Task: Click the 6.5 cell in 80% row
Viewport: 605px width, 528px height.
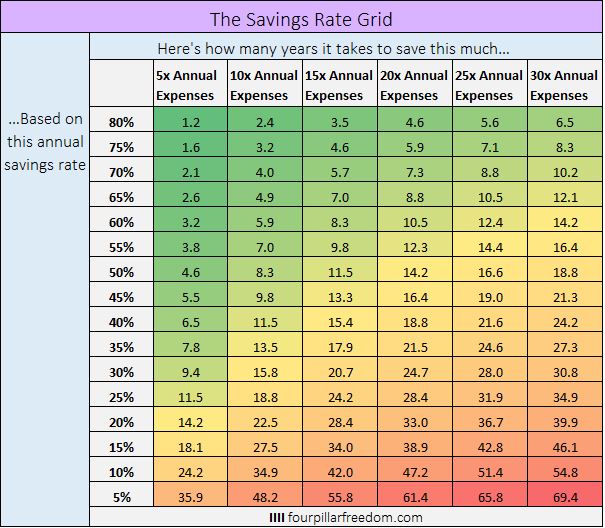Action: (564, 122)
